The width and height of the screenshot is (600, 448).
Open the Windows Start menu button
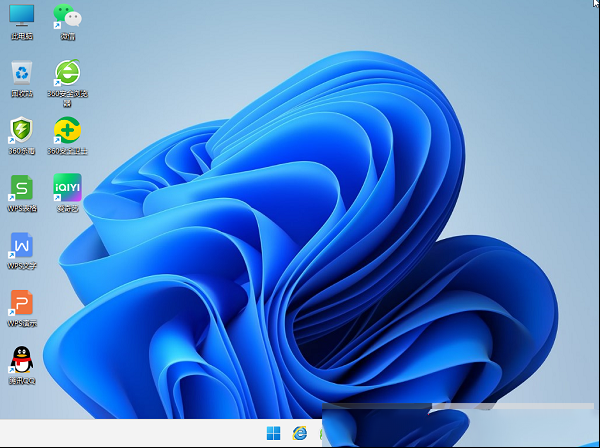click(x=273, y=433)
